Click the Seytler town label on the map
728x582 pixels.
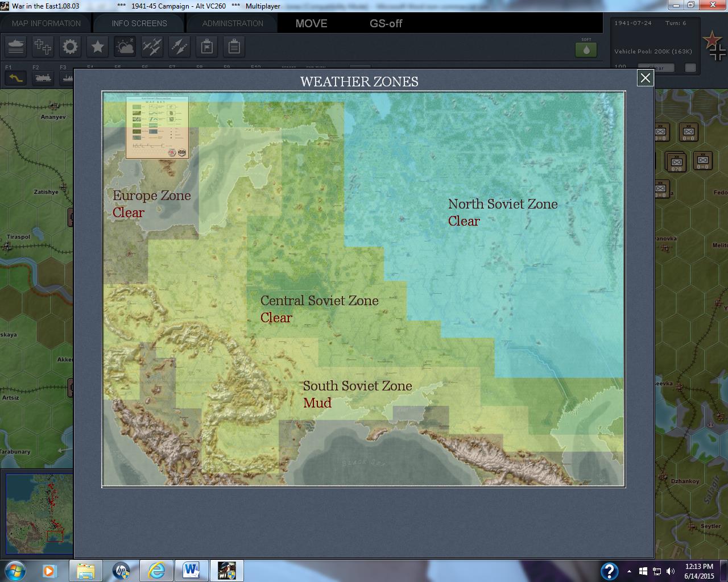click(x=710, y=526)
